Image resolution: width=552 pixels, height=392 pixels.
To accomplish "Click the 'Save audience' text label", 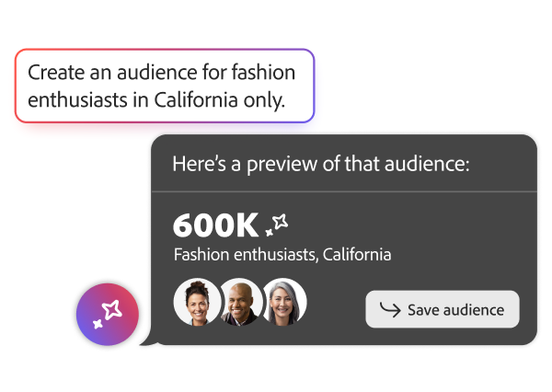I will pyautogui.click(x=455, y=310).
